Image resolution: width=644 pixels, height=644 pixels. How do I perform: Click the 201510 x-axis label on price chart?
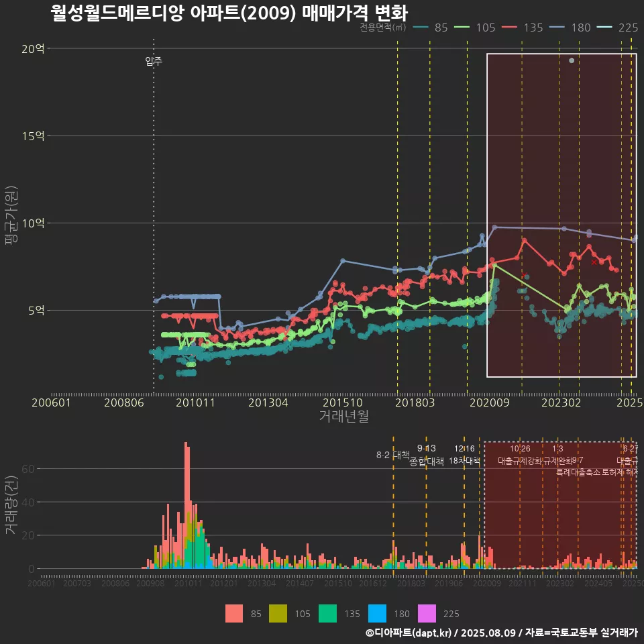pos(343,402)
